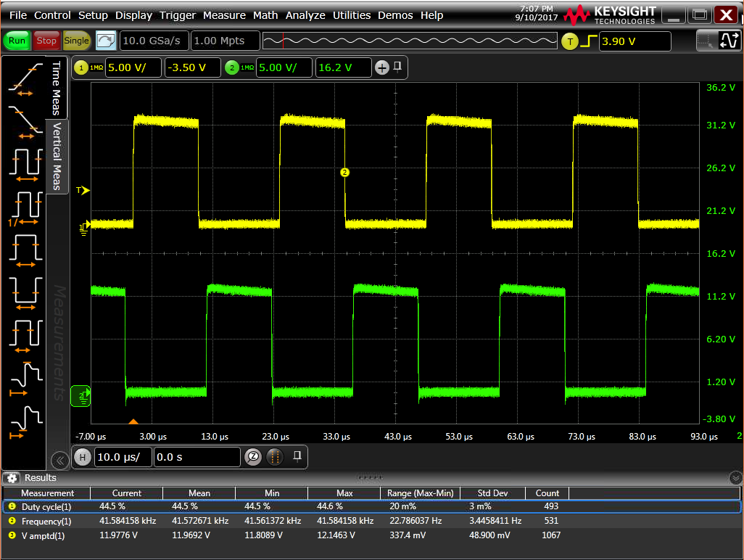Open the Results settings gear icon

[x=12, y=478]
